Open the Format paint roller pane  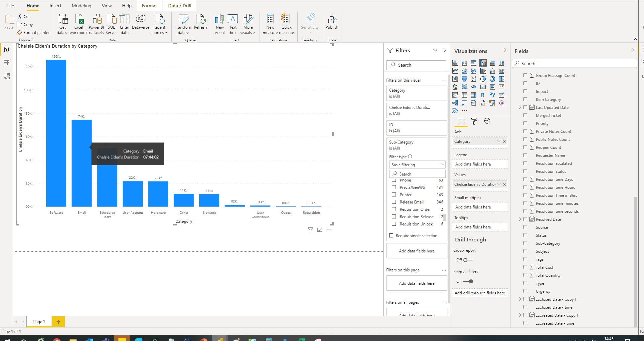pyautogui.click(x=474, y=121)
